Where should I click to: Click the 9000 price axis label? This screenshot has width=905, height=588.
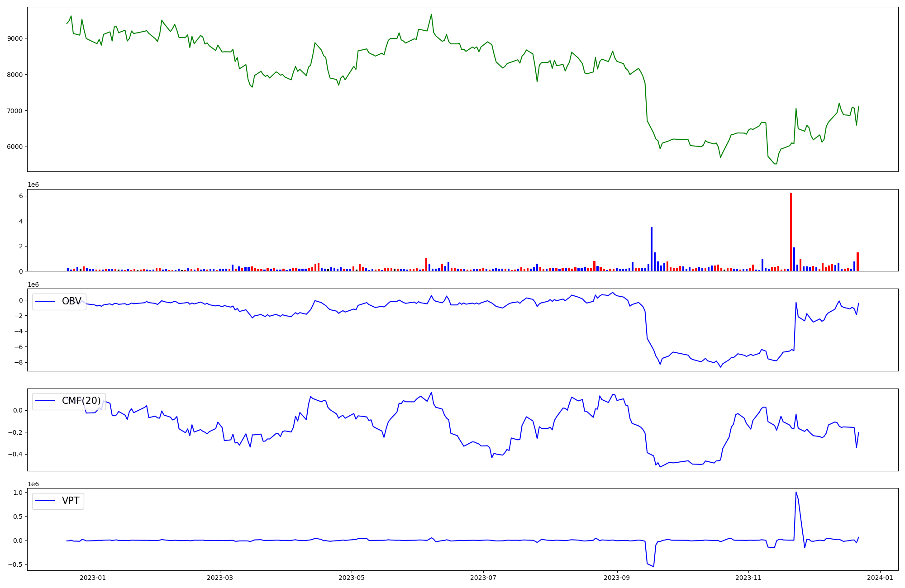coord(14,38)
